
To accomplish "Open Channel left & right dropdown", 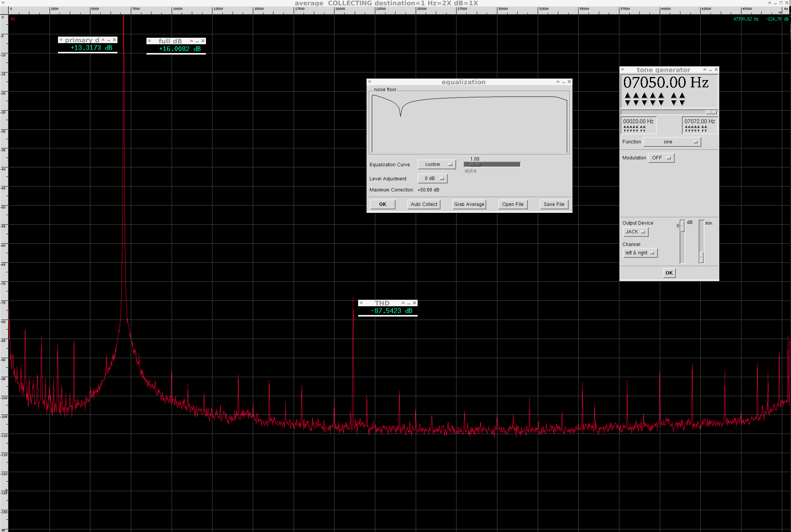I will [x=640, y=253].
